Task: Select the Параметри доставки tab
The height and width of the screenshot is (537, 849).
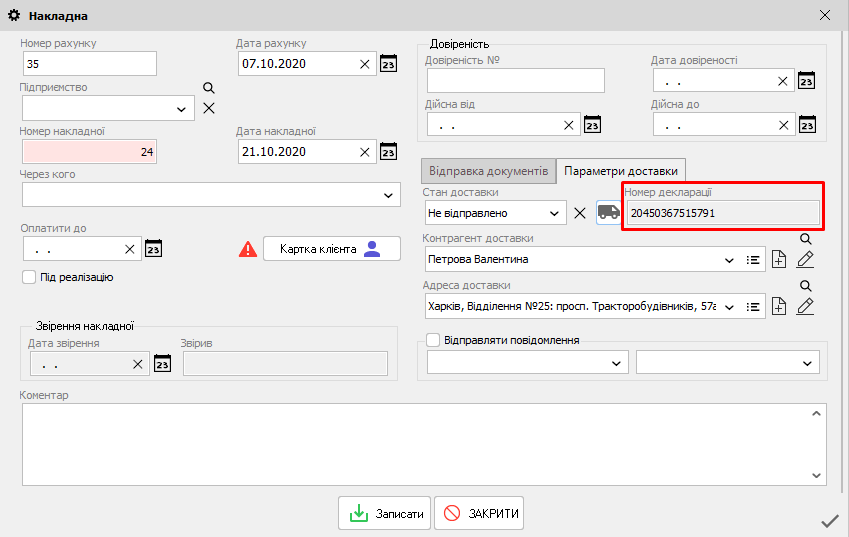Action: click(620, 171)
